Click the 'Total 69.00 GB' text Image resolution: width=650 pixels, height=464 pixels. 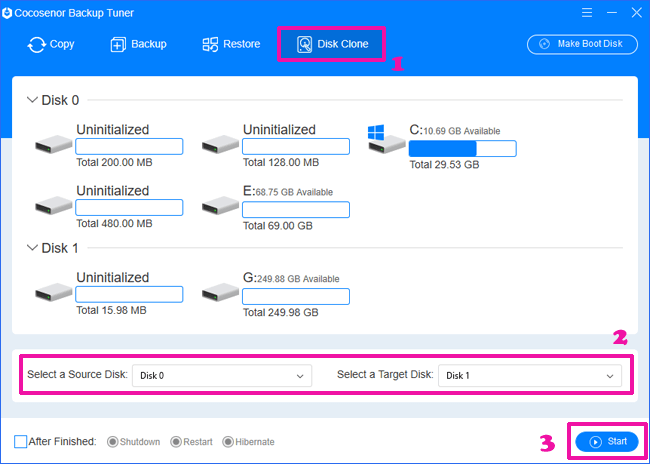[x=277, y=226]
